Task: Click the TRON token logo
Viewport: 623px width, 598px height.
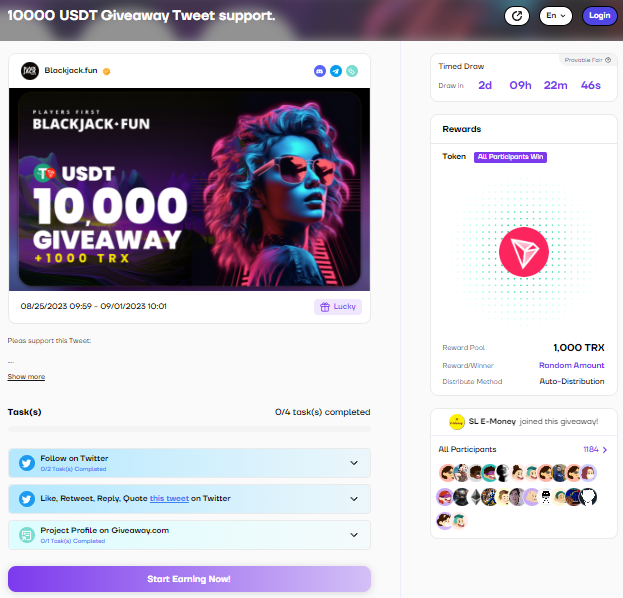Action: coord(524,252)
